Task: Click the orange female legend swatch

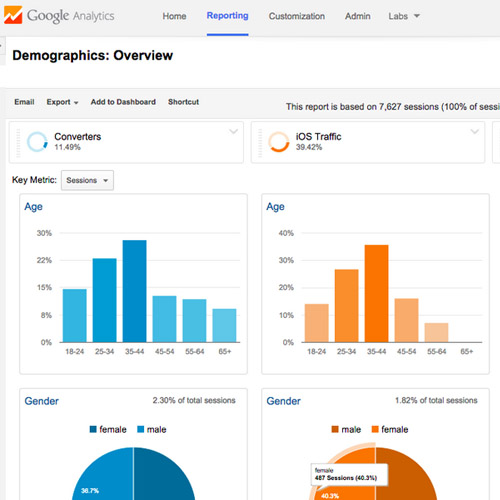Action: tap(375, 429)
